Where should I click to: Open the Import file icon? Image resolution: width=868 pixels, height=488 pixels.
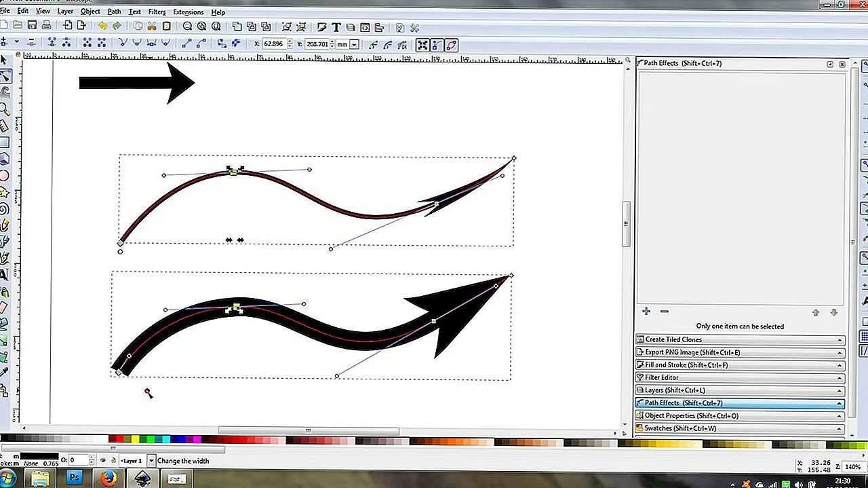coord(67,26)
